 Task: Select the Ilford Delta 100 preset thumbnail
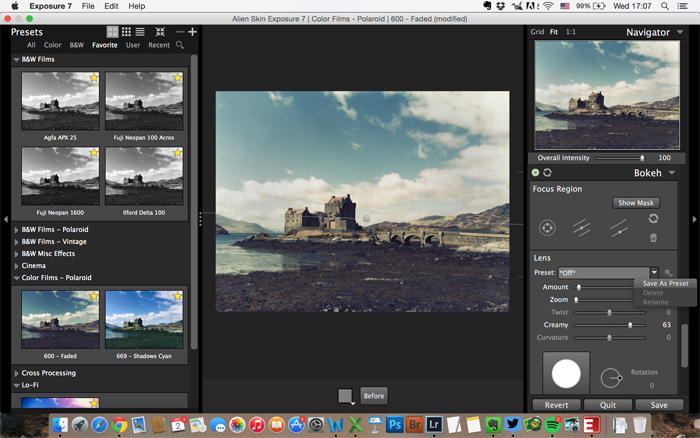click(x=144, y=176)
